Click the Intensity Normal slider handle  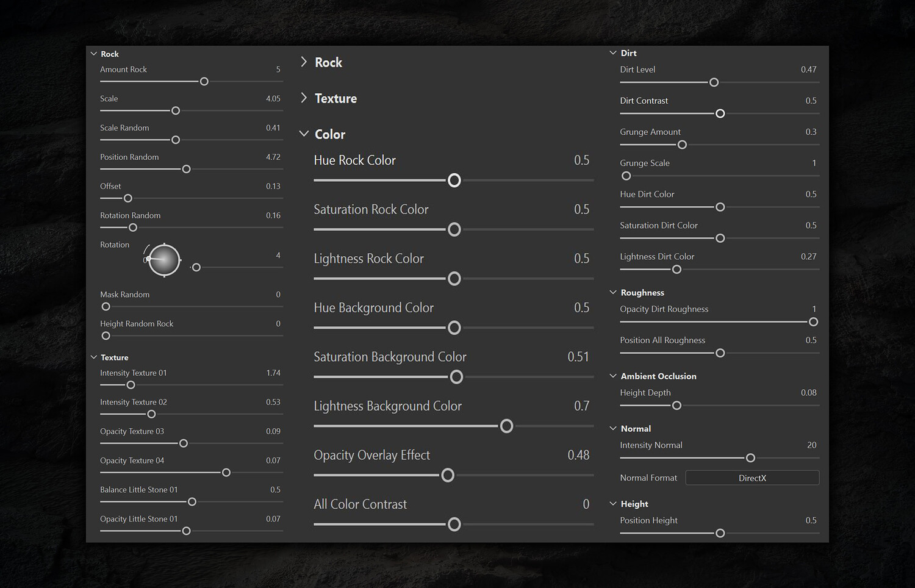(x=751, y=457)
